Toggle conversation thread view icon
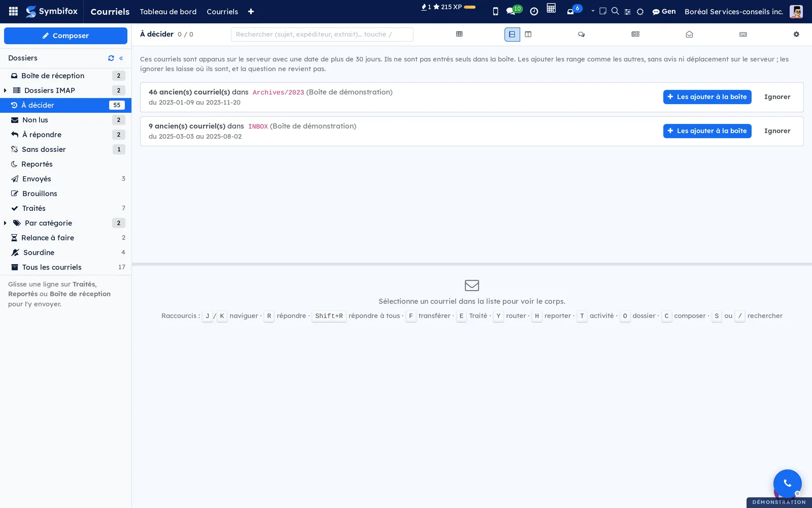This screenshot has width=812, height=508. tap(581, 35)
